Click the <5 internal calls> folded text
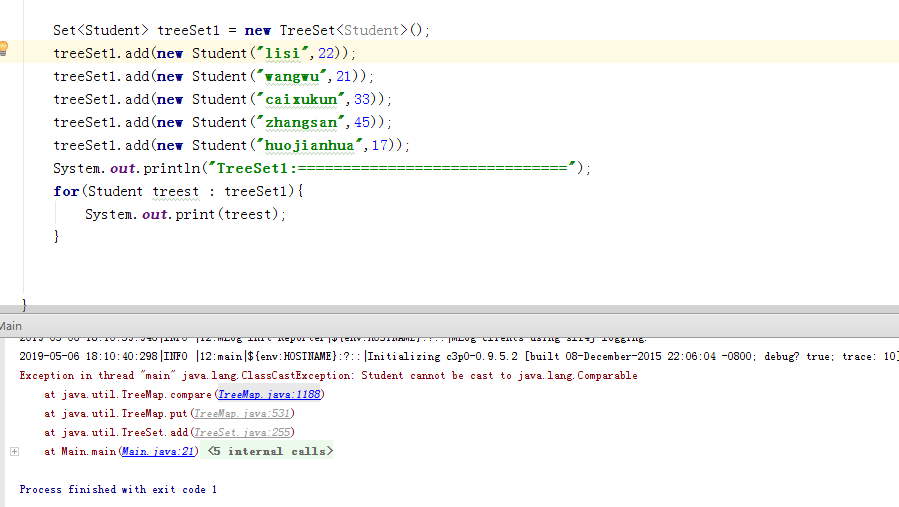899x507 pixels. click(271, 451)
